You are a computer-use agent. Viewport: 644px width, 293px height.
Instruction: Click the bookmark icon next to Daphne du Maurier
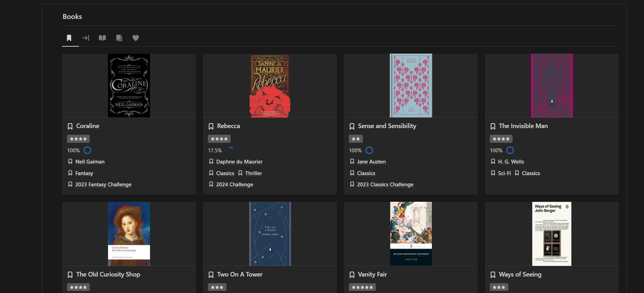pyautogui.click(x=211, y=161)
